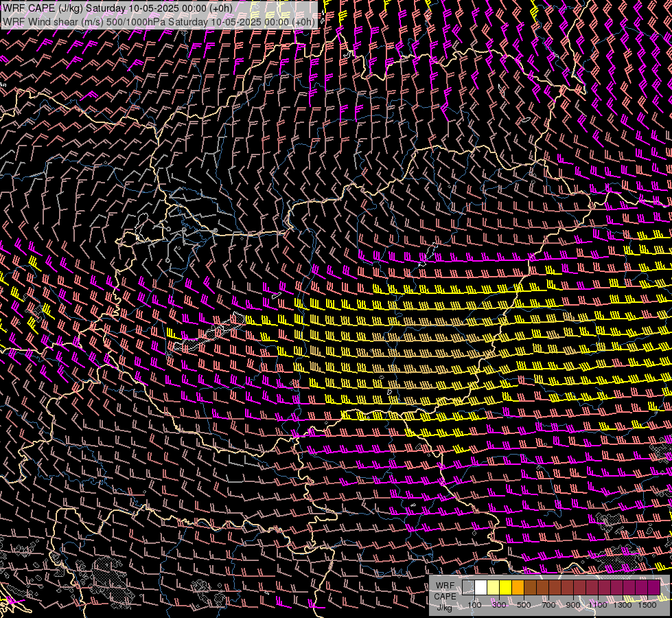672x618 pixels.
Task: Select the bright yellow legend swatch after 300
Action: pyautogui.click(x=506, y=588)
